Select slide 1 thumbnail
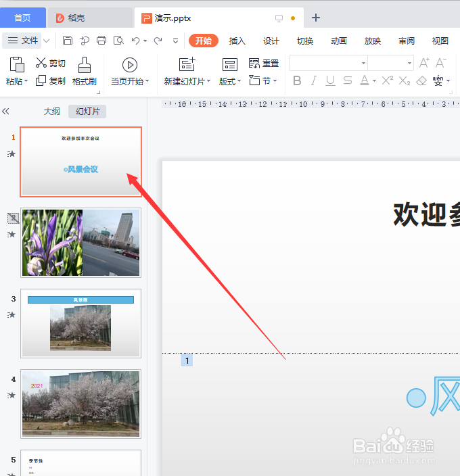The height and width of the screenshot is (476, 460). 80,162
